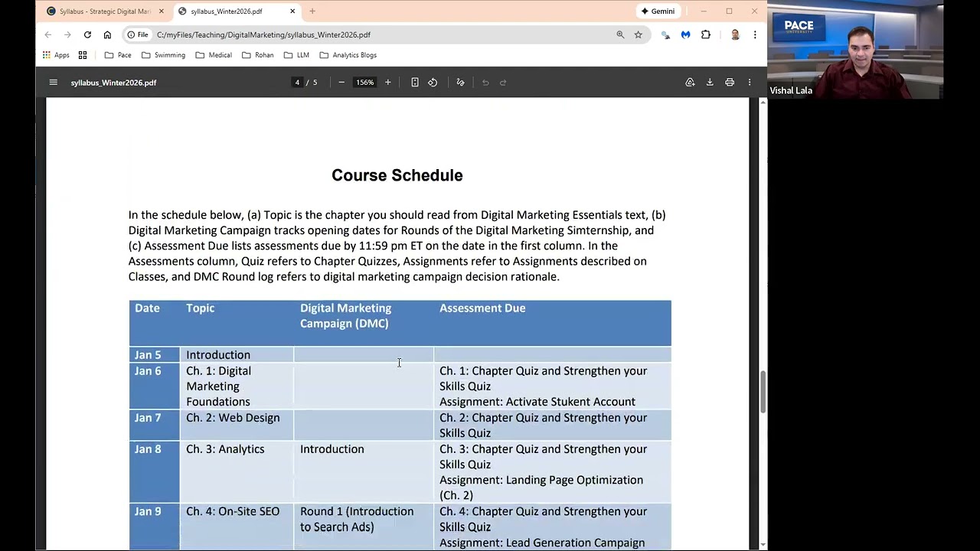980x551 pixels.
Task: Click the PDF undo arrow
Action: tap(485, 83)
